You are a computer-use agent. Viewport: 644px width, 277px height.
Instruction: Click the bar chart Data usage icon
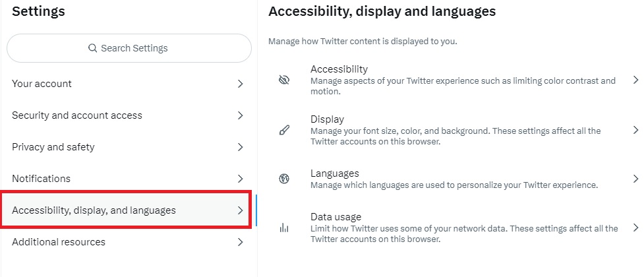[284, 228]
